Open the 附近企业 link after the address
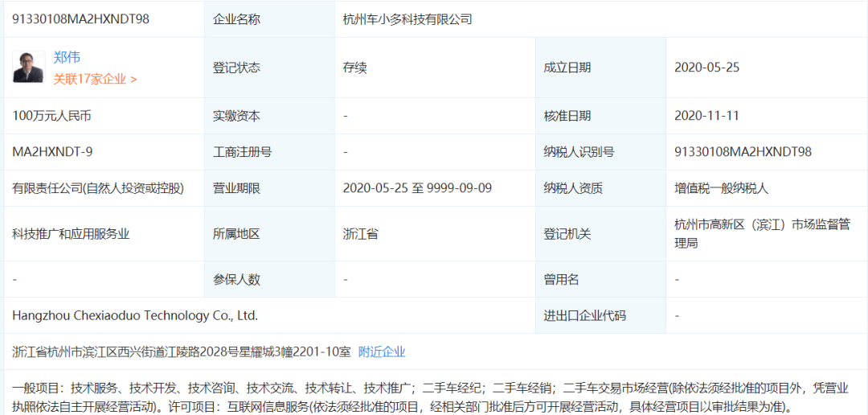868x415 pixels. [382, 351]
